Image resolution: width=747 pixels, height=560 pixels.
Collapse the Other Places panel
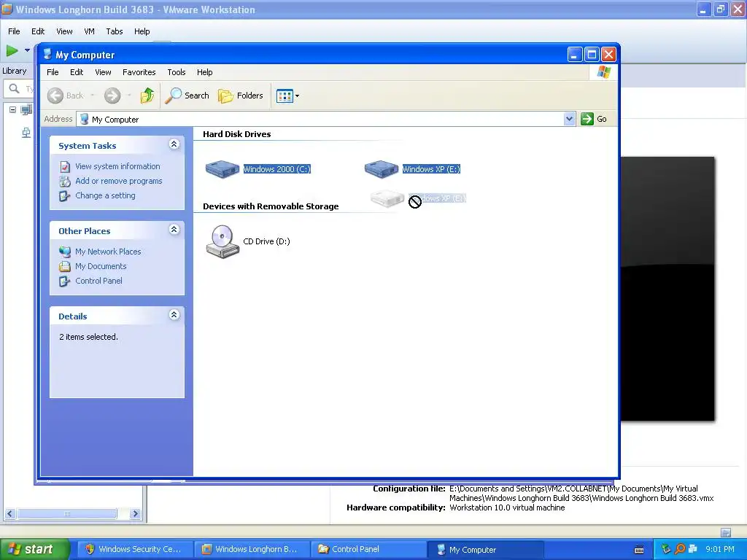pyautogui.click(x=174, y=230)
